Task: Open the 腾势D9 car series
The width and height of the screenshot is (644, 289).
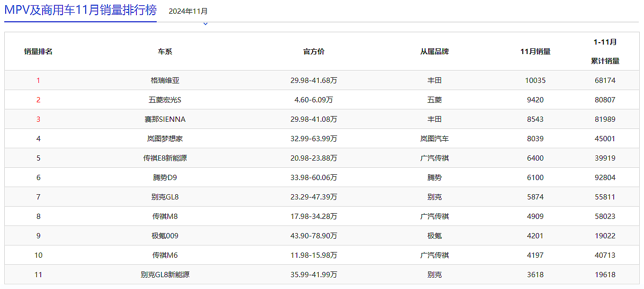Action: click(x=165, y=178)
